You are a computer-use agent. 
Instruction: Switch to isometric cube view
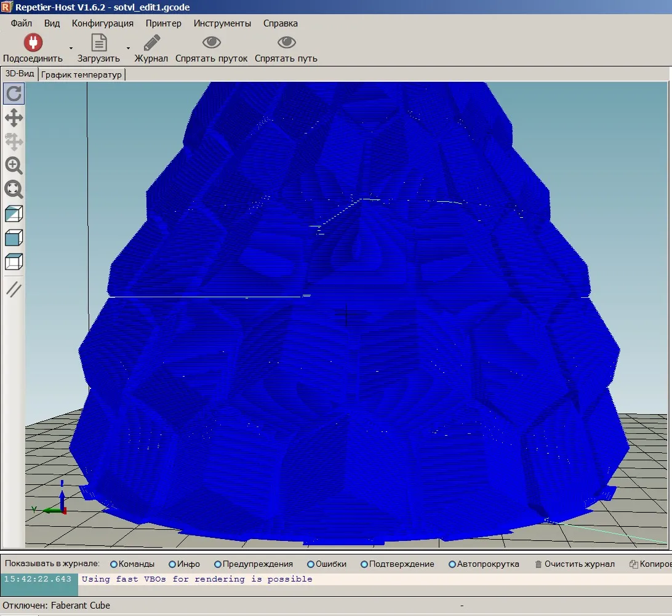14,214
